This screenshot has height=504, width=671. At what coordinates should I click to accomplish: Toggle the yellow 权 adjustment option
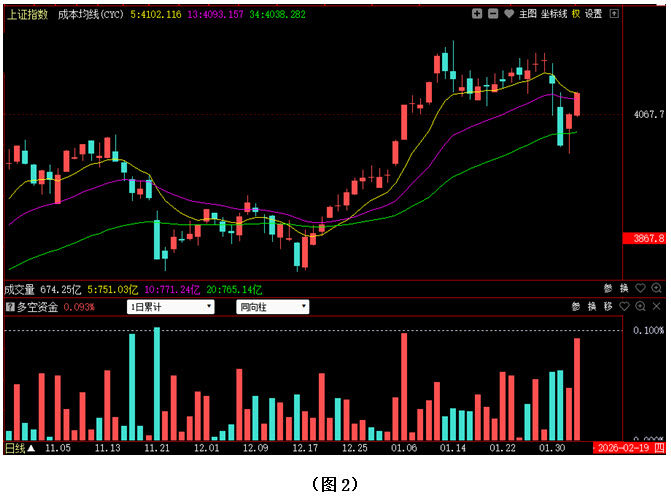576,14
